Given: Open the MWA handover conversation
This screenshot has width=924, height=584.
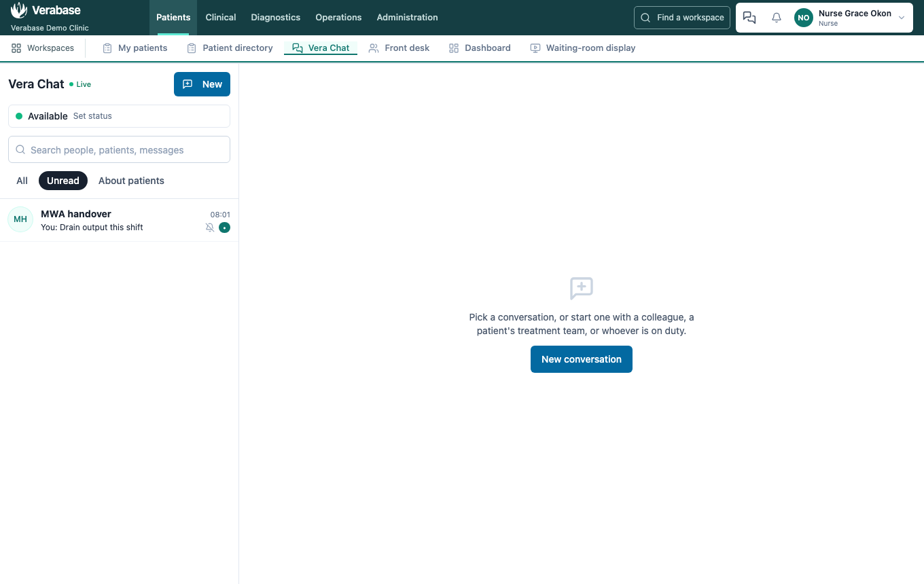Looking at the screenshot, I should tap(119, 220).
